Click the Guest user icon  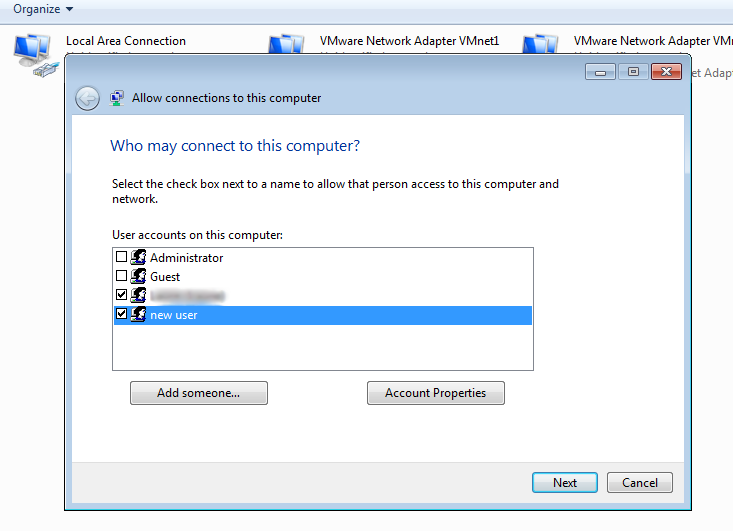click(x=138, y=276)
